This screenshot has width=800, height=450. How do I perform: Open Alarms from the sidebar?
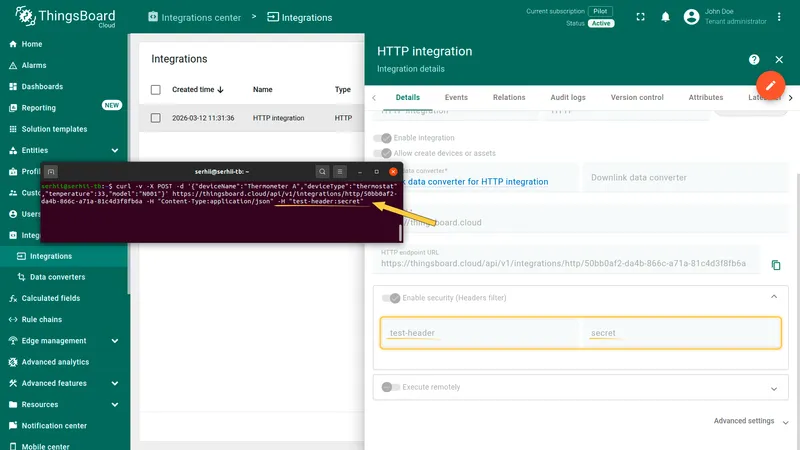tap(34, 65)
